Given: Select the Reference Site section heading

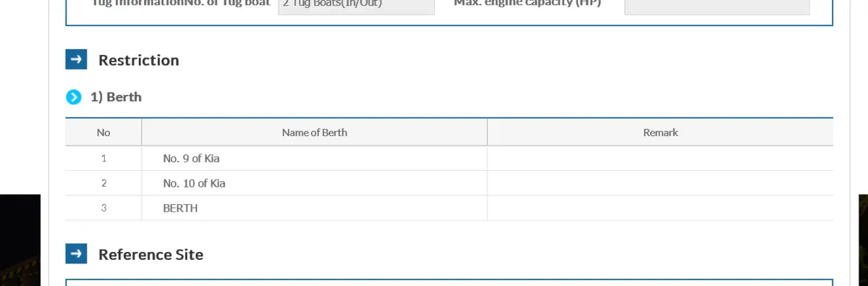Looking at the screenshot, I should [150, 254].
